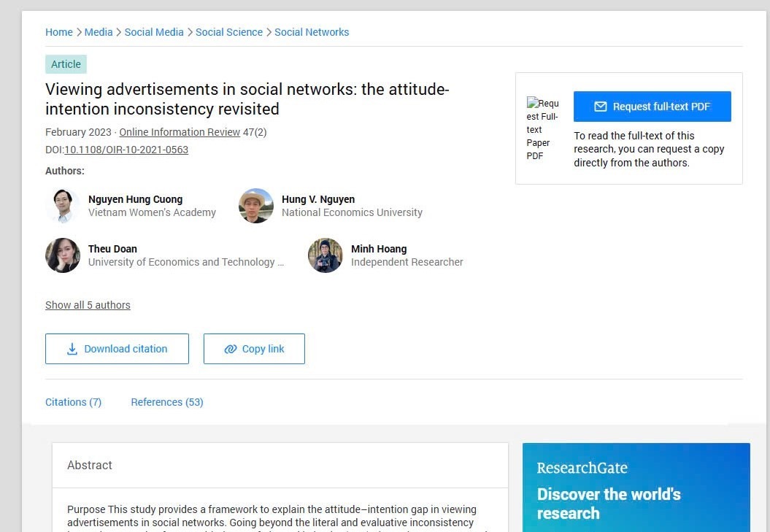Click Minh Hoang's profile picture

click(x=326, y=255)
